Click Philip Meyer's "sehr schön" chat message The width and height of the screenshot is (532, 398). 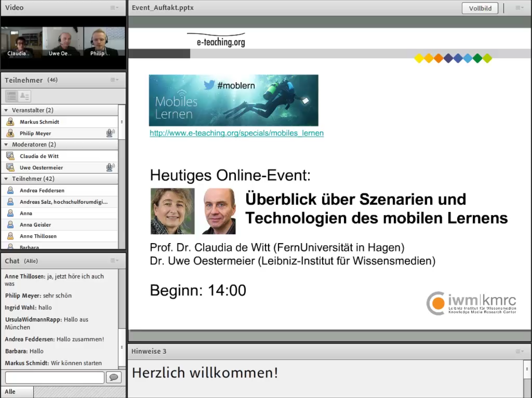coord(38,296)
